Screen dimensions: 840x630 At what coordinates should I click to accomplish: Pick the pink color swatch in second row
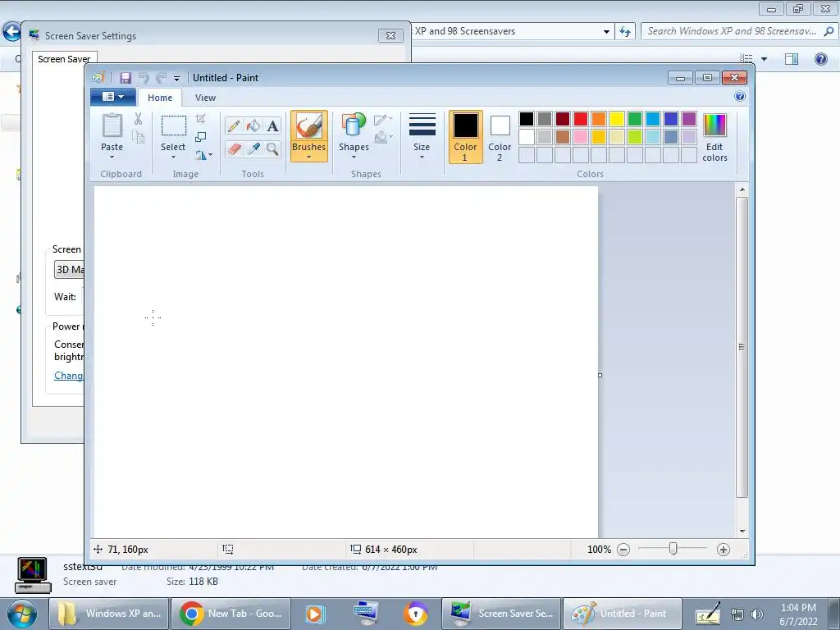pos(581,137)
